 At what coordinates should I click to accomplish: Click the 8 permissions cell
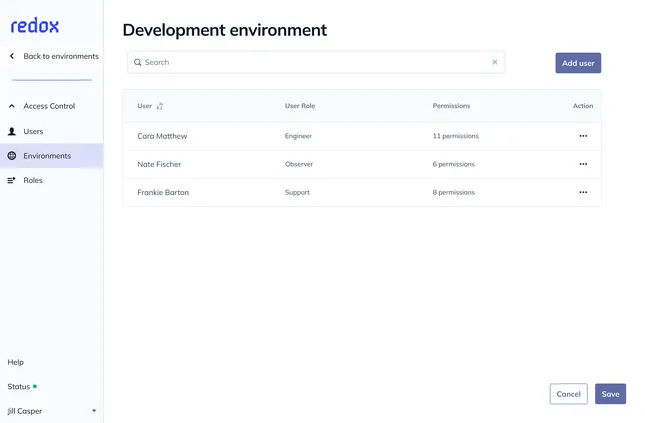453,192
